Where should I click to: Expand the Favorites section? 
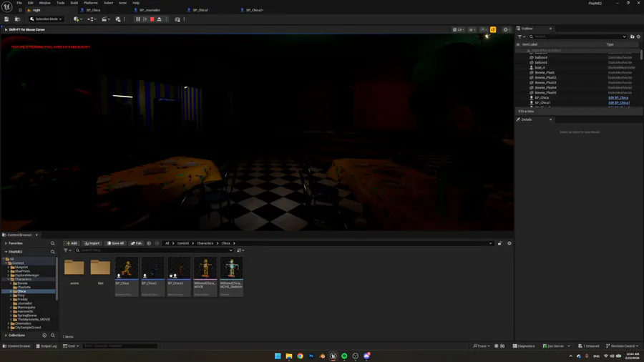(6, 243)
